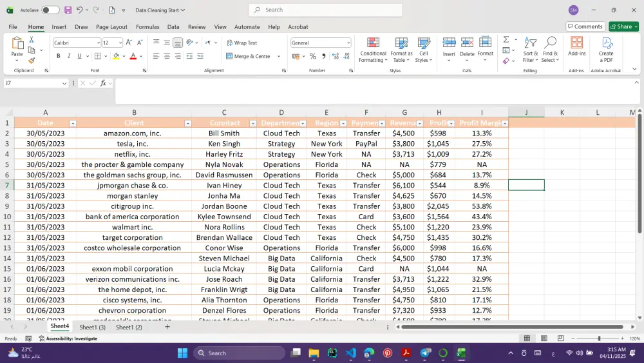Switch to the Data tab
This screenshot has width=644, height=363.
173,26
